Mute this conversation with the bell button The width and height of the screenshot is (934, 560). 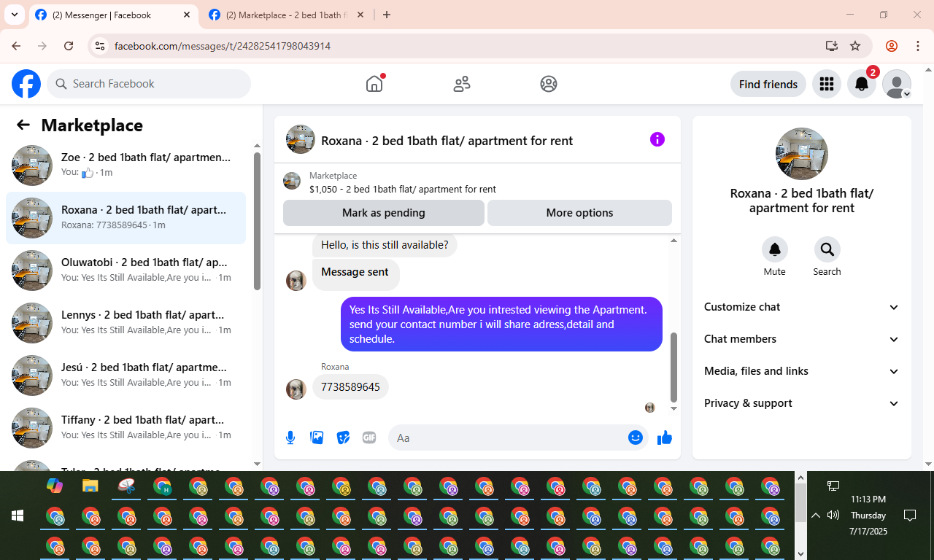(775, 250)
